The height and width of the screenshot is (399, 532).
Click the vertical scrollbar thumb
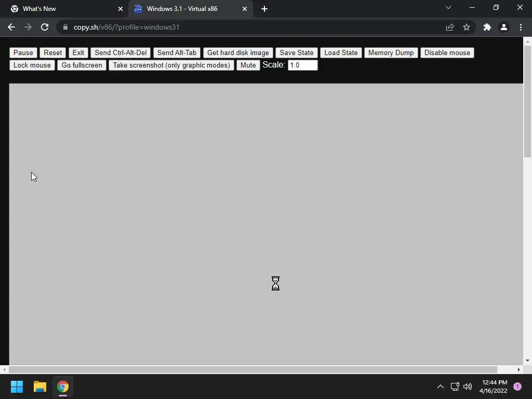pos(527,101)
